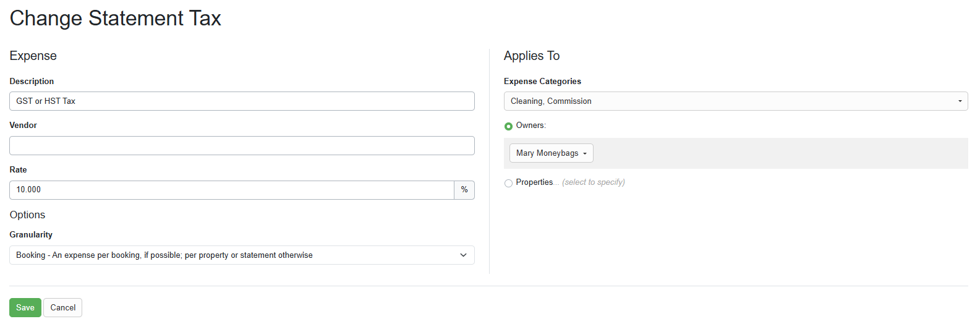
Task: Click the Expense Categories label
Action: click(x=542, y=81)
